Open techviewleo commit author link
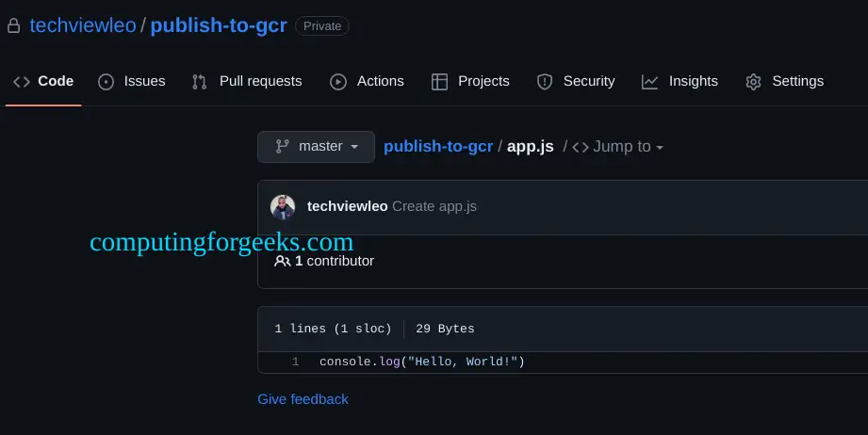The image size is (868, 435). (x=347, y=206)
